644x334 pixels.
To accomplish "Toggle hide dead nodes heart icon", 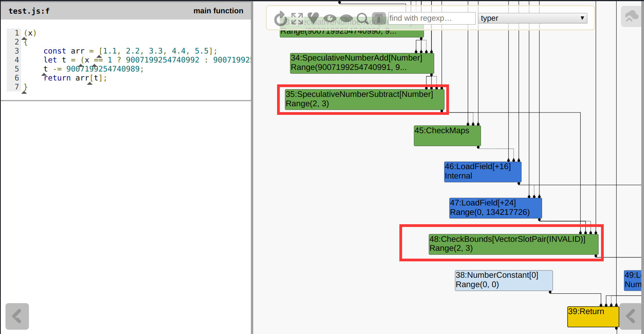I will [313, 18].
